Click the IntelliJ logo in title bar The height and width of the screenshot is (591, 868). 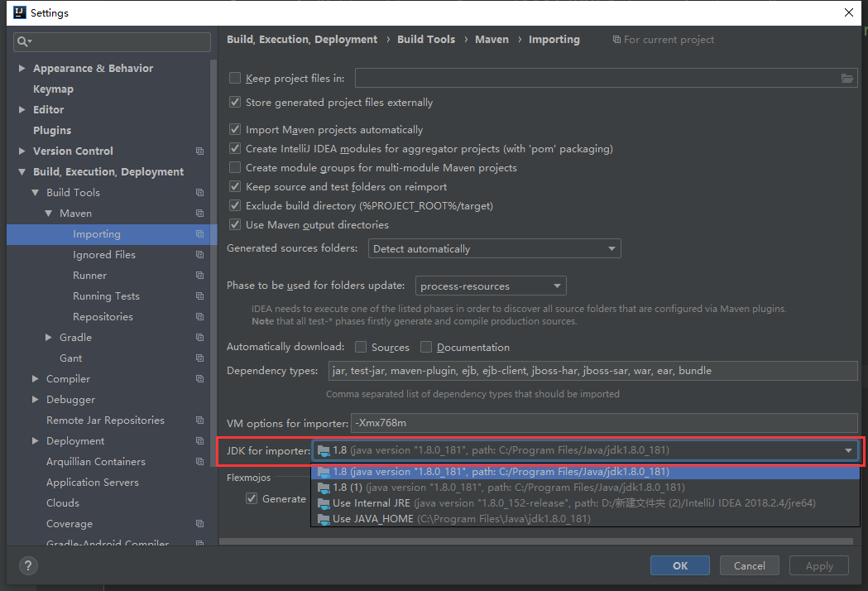19,12
